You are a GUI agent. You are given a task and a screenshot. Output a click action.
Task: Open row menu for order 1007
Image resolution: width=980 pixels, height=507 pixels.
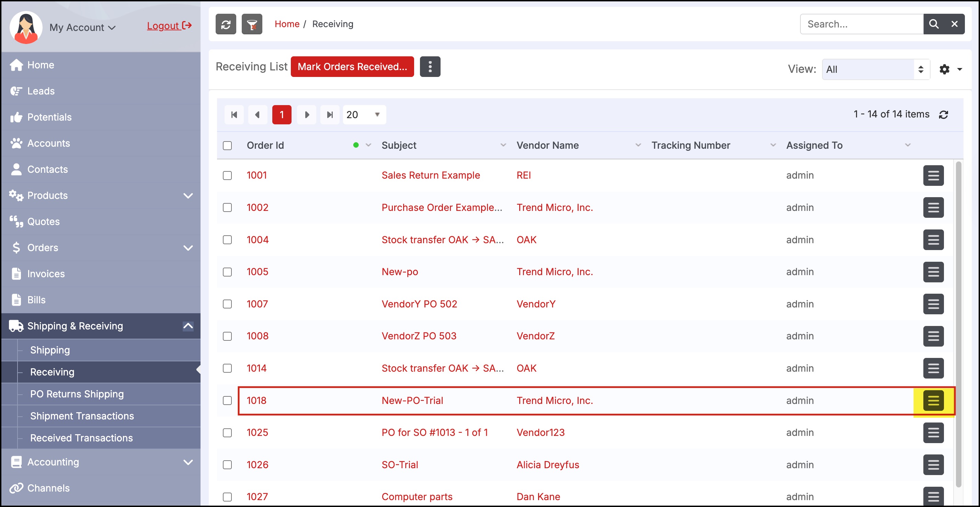pyautogui.click(x=933, y=304)
